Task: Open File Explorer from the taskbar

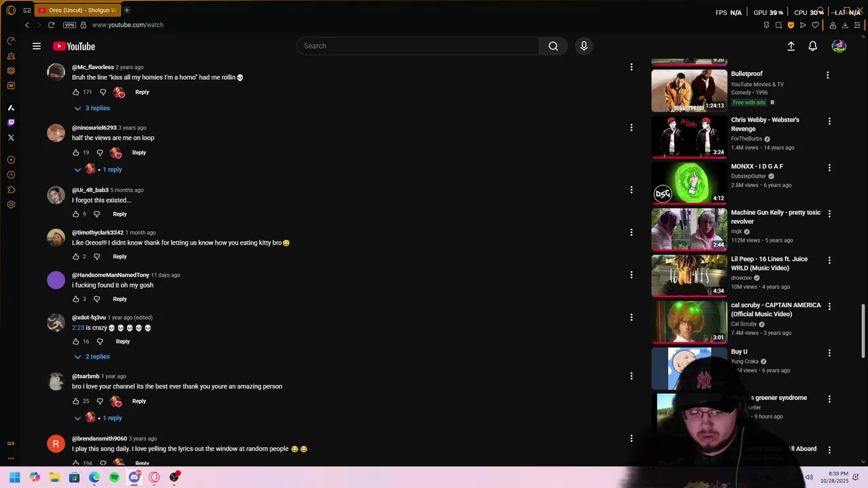Action: coord(54,477)
